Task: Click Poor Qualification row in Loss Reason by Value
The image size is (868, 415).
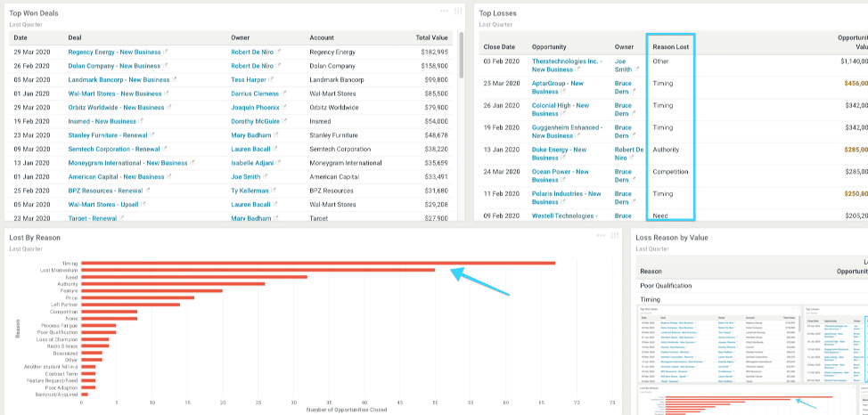Action: pyautogui.click(x=666, y=286)
